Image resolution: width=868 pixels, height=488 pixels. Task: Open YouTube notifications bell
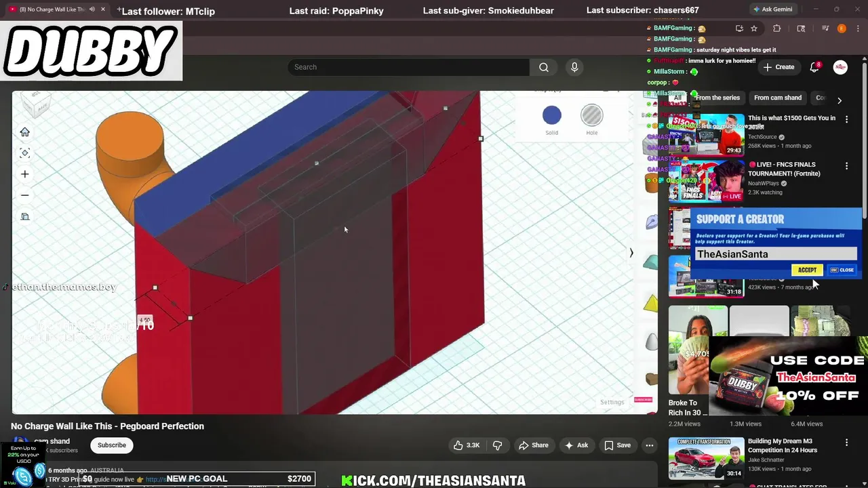(815, 67)
